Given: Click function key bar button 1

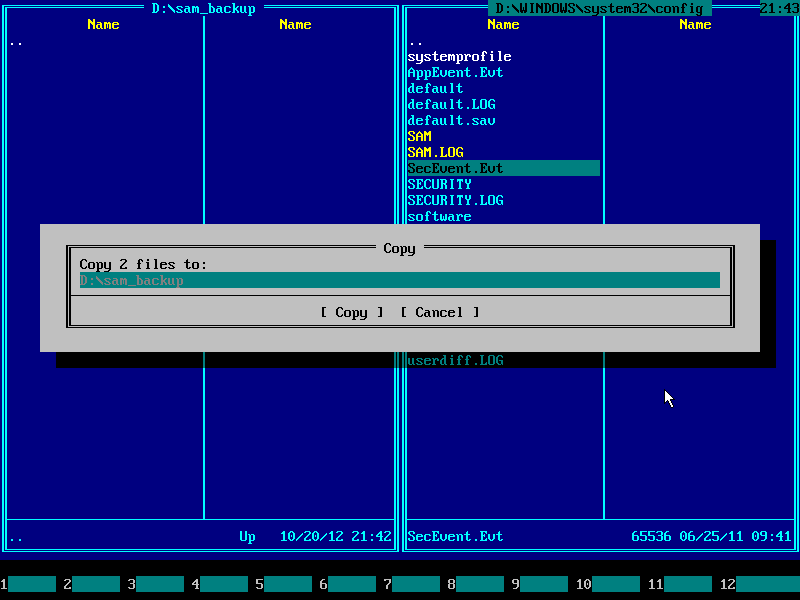Looking at the screenshot, I should coord(28,584).
